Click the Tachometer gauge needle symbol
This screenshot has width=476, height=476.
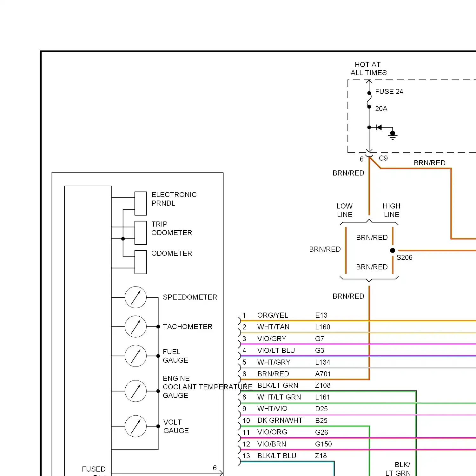click(x=136, y=327)
